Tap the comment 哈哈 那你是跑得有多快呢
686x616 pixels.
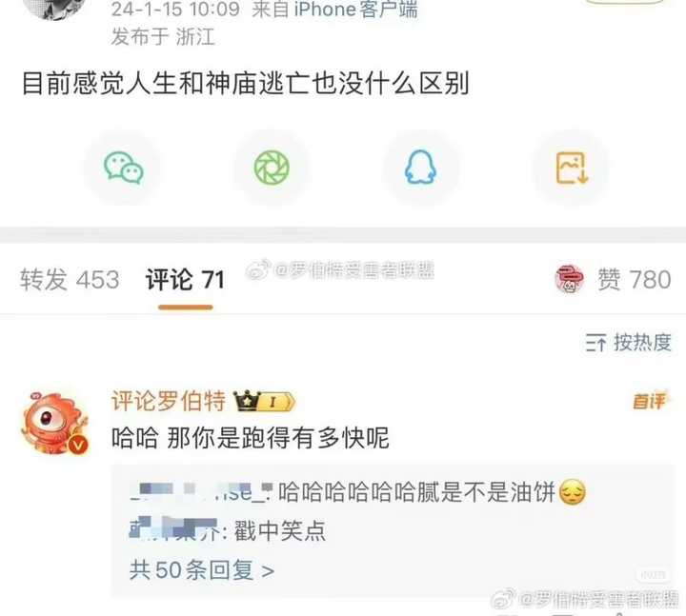point(251,438)
